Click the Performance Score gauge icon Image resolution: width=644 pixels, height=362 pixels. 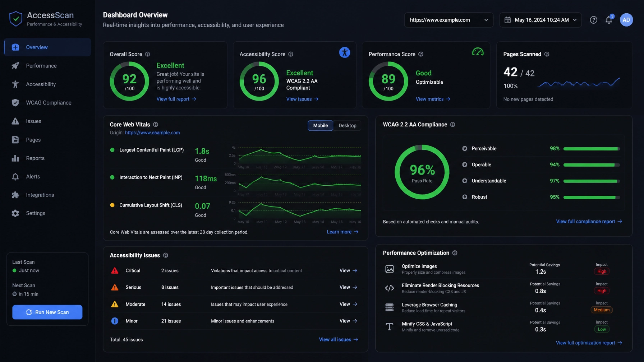point(478,52)
